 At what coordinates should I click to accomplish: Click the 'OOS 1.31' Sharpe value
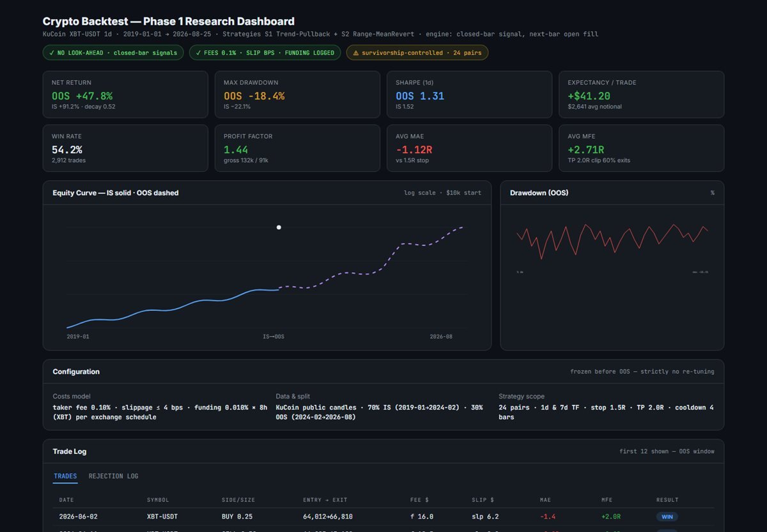(420, 96)
